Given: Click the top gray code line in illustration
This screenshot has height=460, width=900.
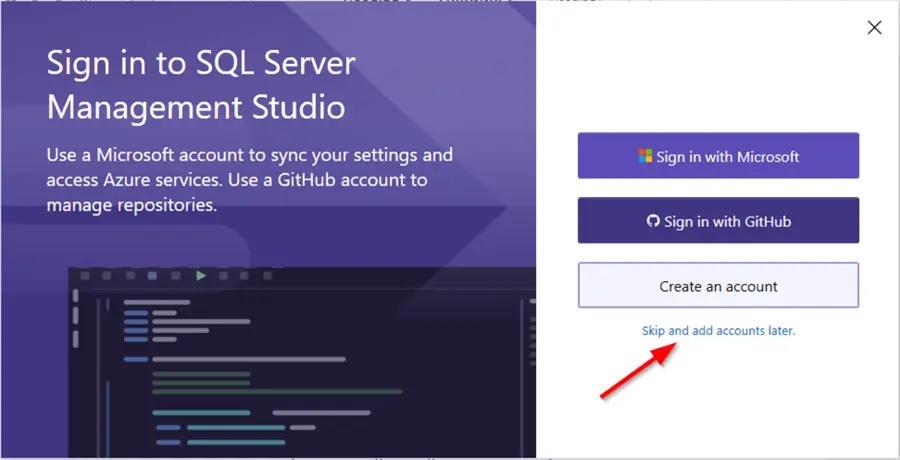Looking at the screenshot, I should [x=157, y=302].
